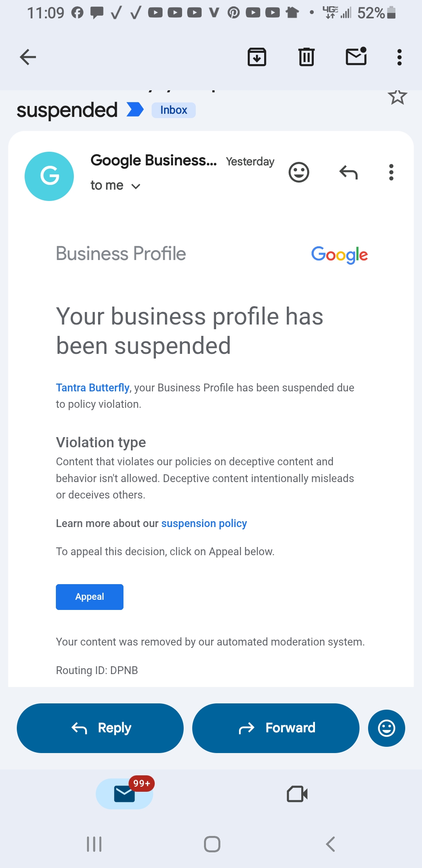
Task: Tap the round emoji reaction button
Action: tap(386, 728)
